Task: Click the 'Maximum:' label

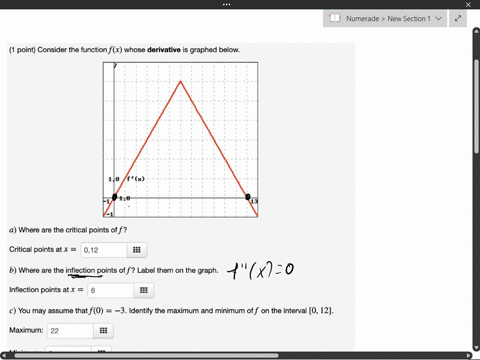Action: click(26, 330)
